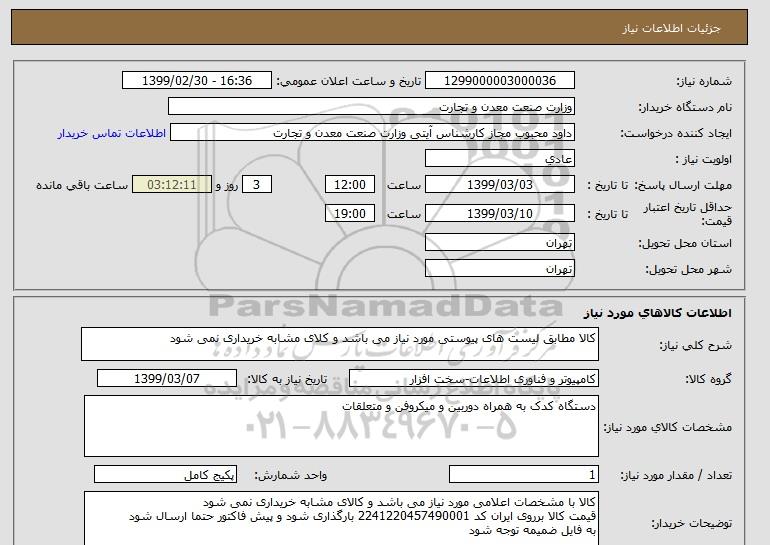Screen dimensions: 770x545
Task: Click the تاریخ نیاز به کالا field 1399/03/07
Action: coord(167,379)
